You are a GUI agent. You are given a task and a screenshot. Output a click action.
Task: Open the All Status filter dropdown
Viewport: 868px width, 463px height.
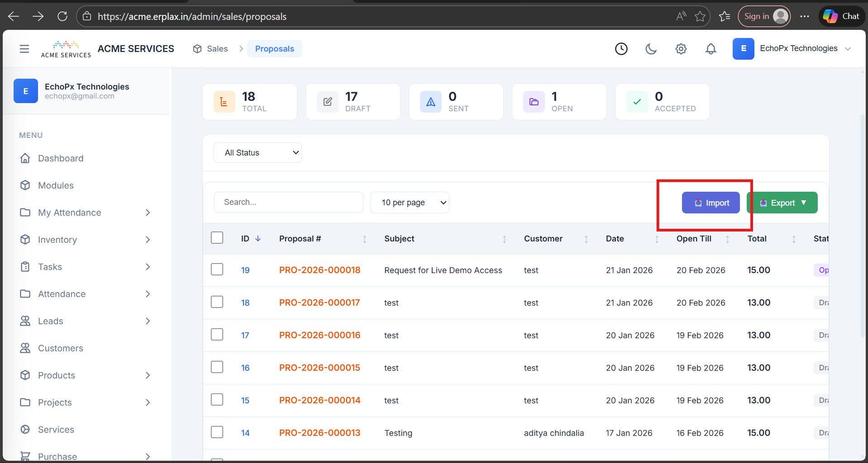click(x=258, y=153)
